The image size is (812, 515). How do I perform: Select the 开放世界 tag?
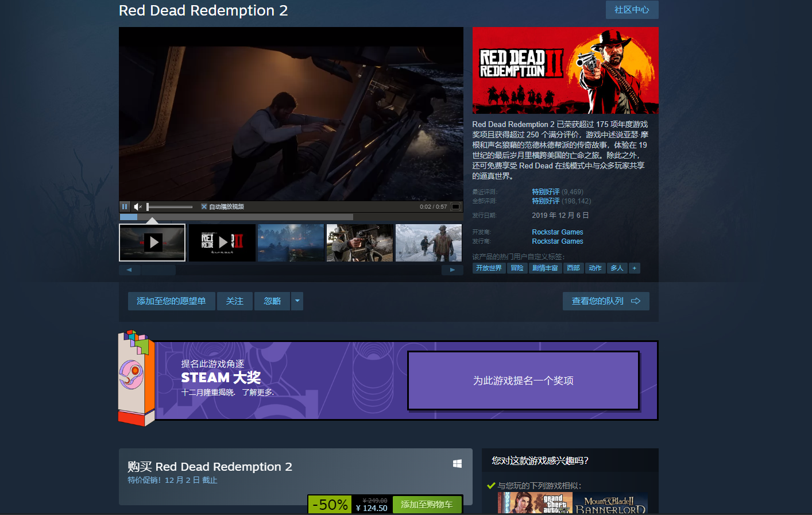(489, 268)
